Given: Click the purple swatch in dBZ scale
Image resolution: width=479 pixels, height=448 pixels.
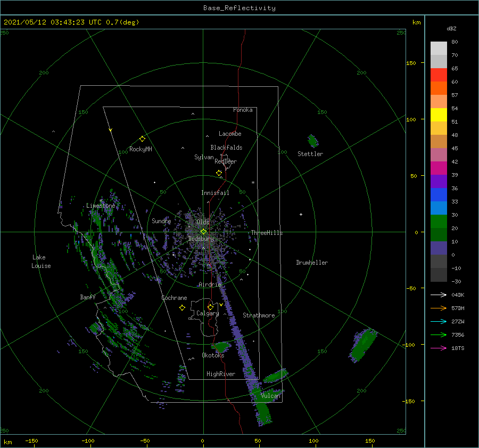Looking at the screenshot, I should [x=439, y=181].
